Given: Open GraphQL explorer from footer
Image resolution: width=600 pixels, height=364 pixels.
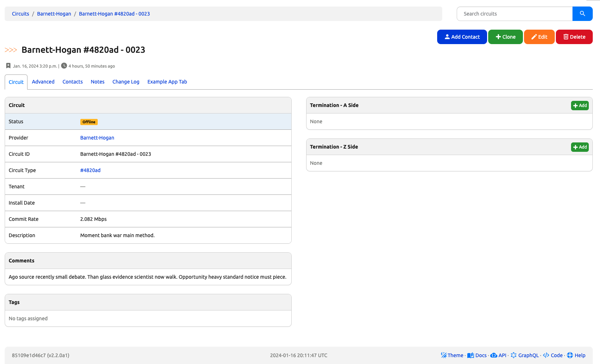Looking at the screenshot, I should 525,355.
